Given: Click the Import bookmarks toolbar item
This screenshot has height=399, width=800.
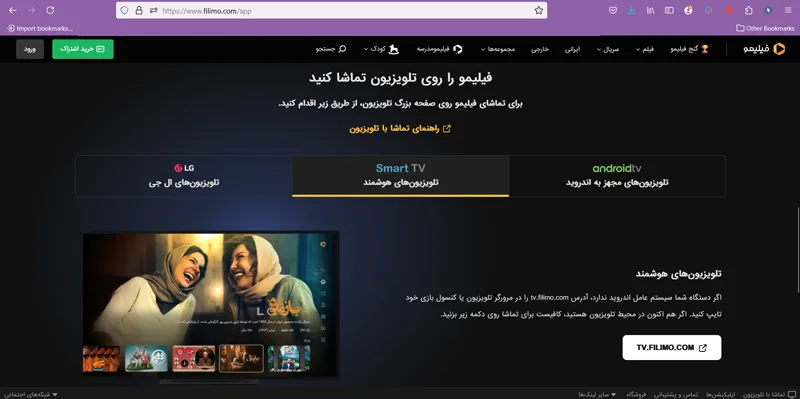Looking at the screenshot, I should point(40,28).
